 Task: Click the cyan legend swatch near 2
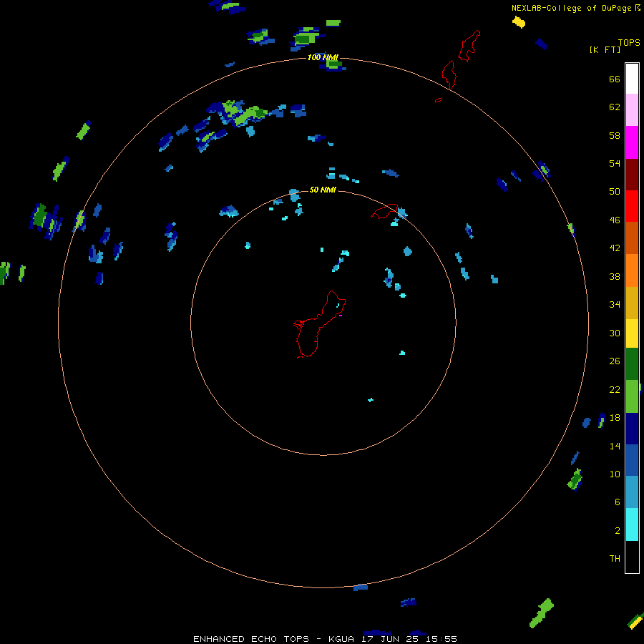coord(632,525)
